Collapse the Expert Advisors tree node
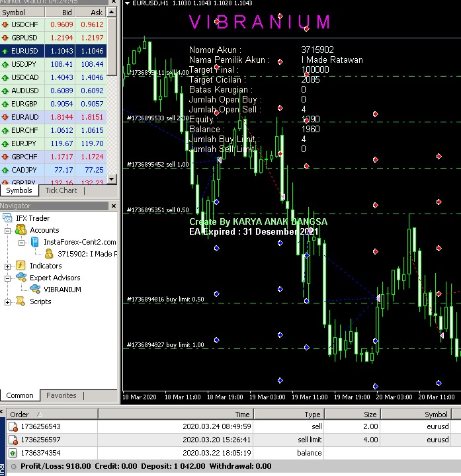The width and height of the screenshot is (461, 476). tap(8, 278)
